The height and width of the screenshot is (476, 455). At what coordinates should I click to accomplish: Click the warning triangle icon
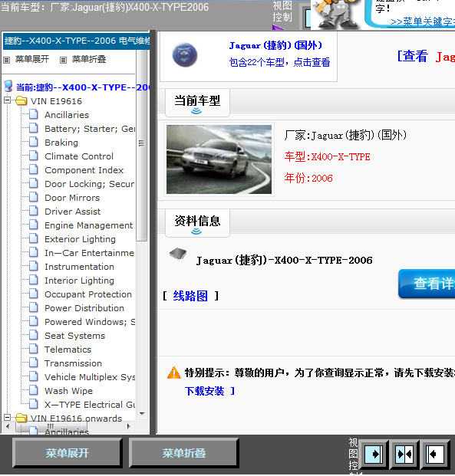pos(174,373)
